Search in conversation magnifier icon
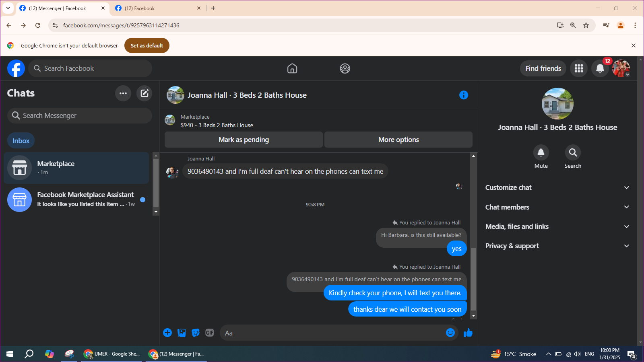 tap(573, 152)
